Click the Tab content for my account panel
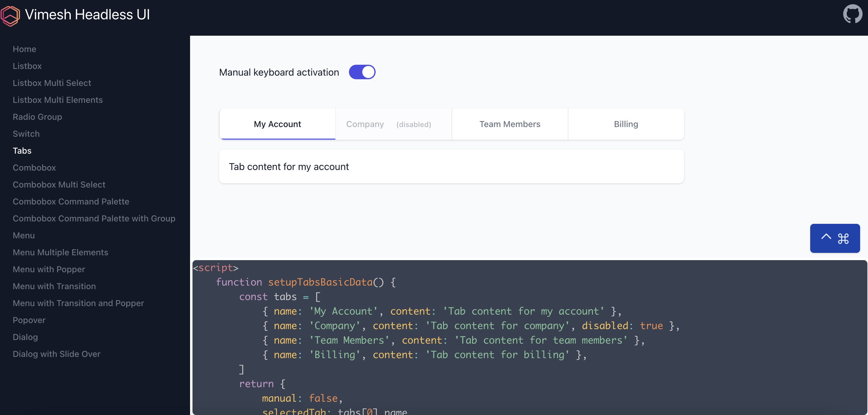 (451, 167)
